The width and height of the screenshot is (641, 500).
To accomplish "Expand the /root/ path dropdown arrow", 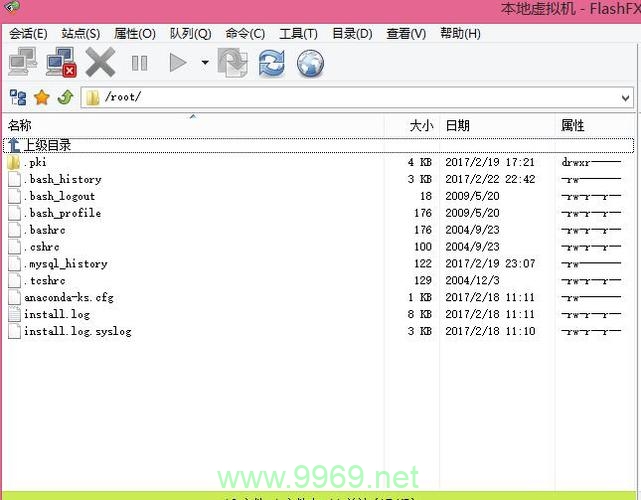I will [x=625, y=98].
